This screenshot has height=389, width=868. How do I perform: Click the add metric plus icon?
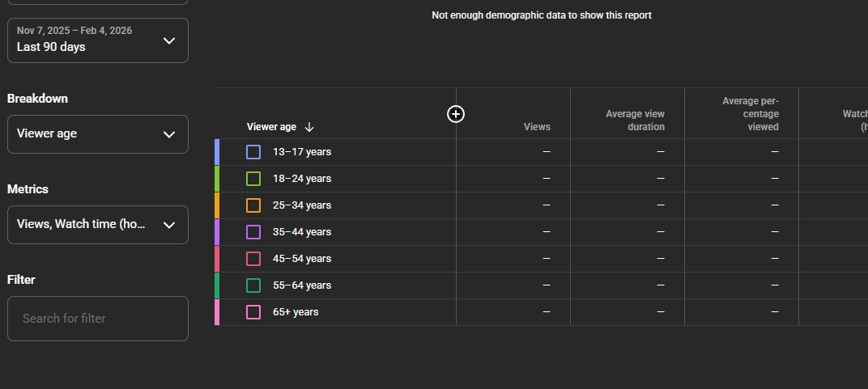click(456, 114)
